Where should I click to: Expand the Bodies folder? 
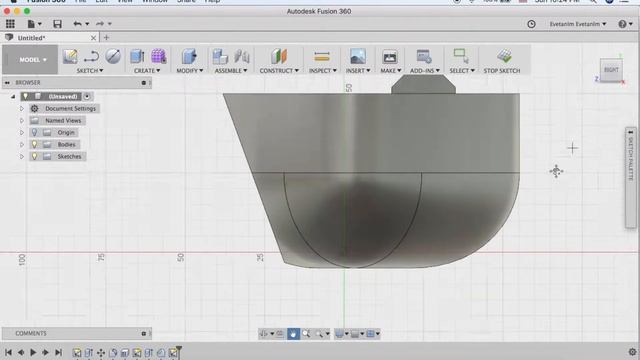pyautogui.click(x=22, y=144)
